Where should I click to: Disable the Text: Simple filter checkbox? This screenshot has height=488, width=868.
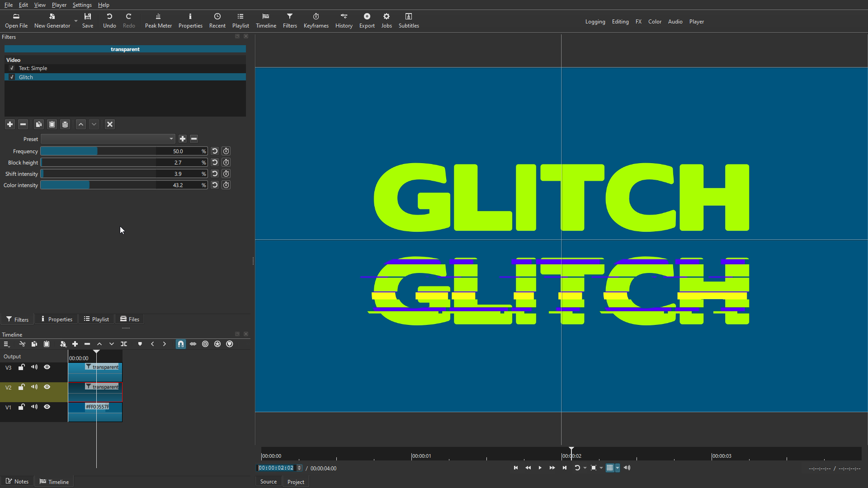pyautogui.click(x=12, y=68)
